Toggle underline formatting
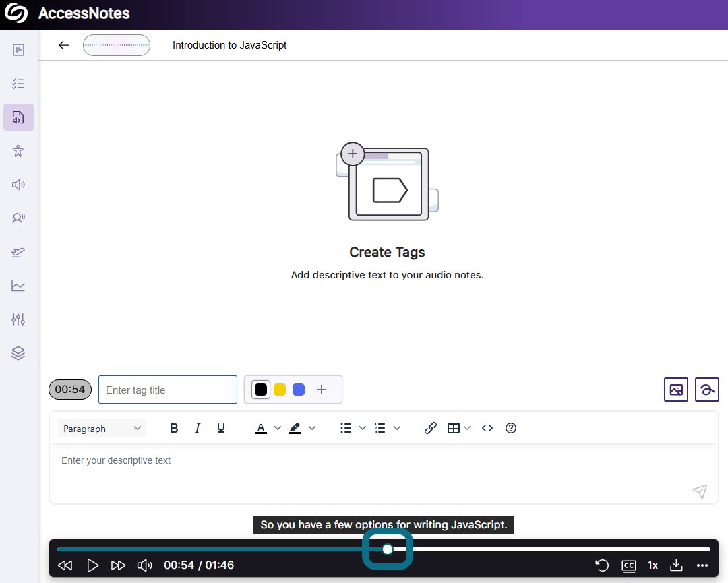728x583 pixels. pos(221,428)
